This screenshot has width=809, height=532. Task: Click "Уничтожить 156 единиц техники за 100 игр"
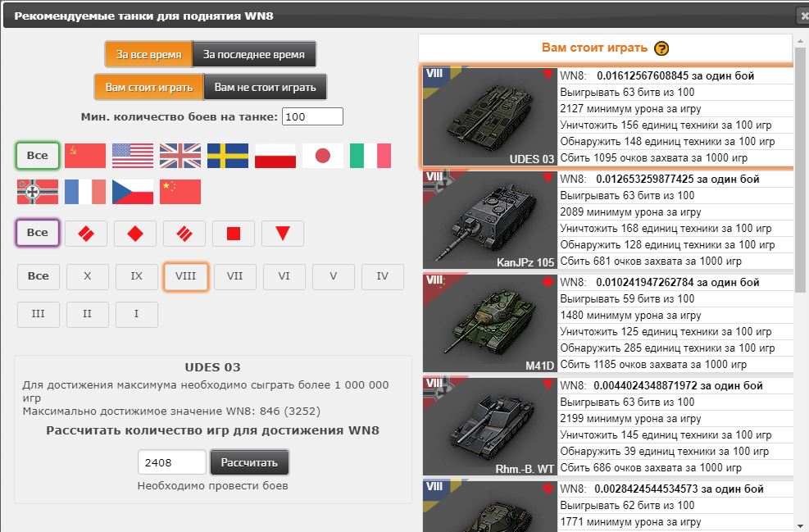666,125
